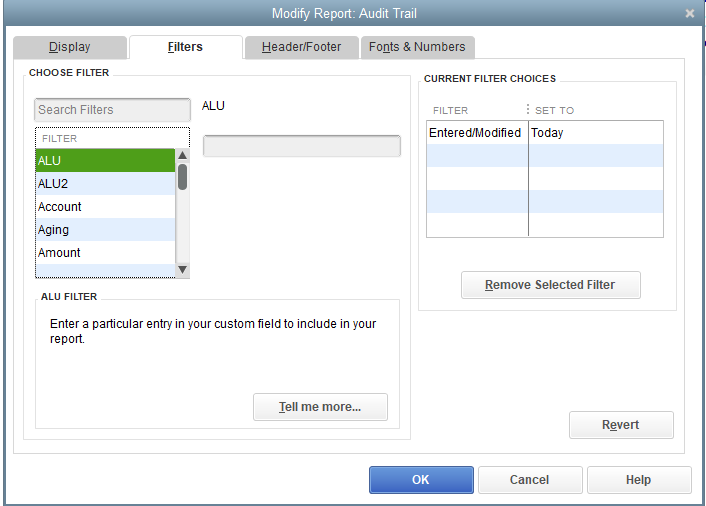Pick the Aging filter
This screenshot has width=706, height=506.
click(x=105, y=230)
